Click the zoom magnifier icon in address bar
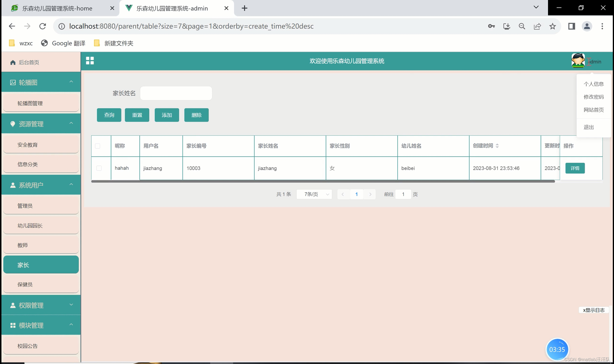This screenshot has width=614, height=364. pos(522,26)
